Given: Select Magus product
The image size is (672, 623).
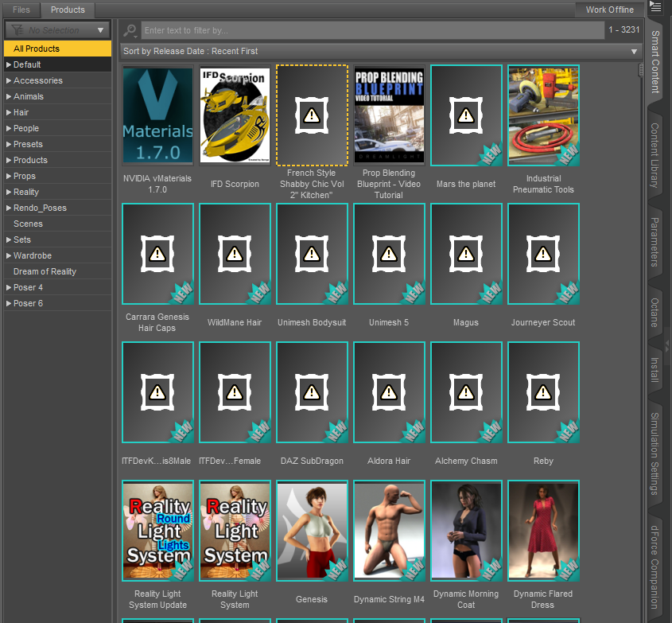Looking at the screenshot, I should 466,254.
